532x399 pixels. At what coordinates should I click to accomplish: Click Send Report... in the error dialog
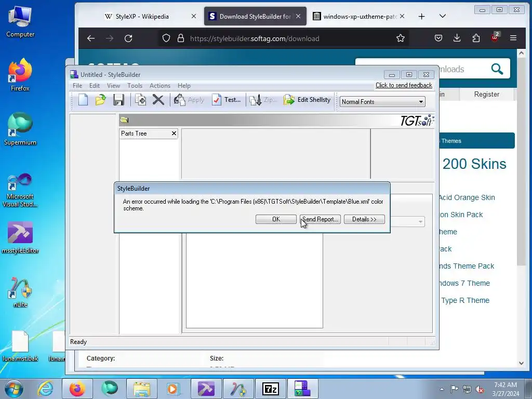coord(320,219)
